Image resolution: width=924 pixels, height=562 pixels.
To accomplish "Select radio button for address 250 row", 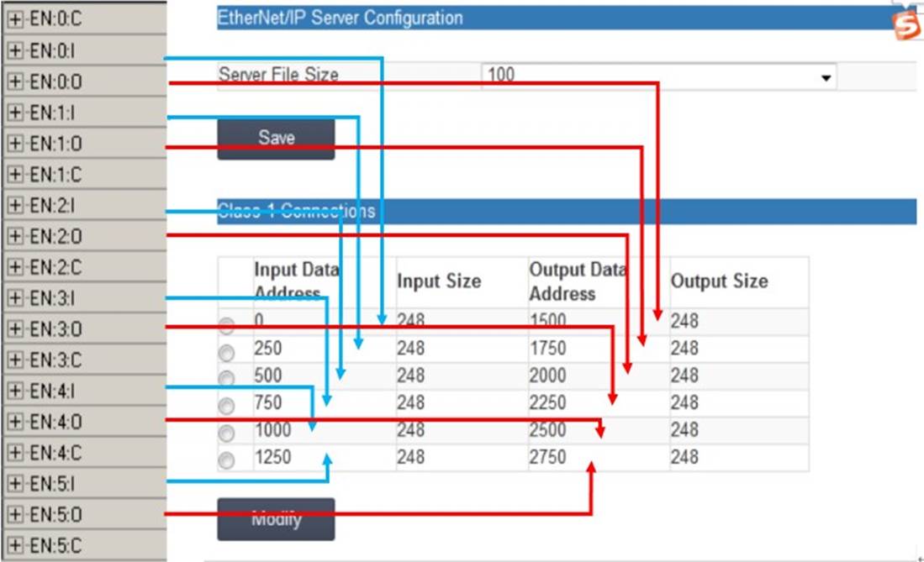I will pyautogui.click(x=226, y=352).
